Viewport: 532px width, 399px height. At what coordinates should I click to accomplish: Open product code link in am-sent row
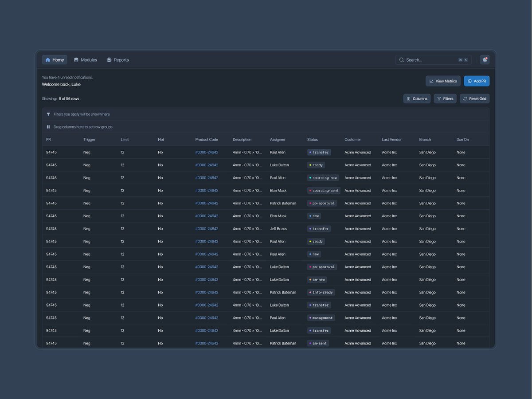(207, 344)
